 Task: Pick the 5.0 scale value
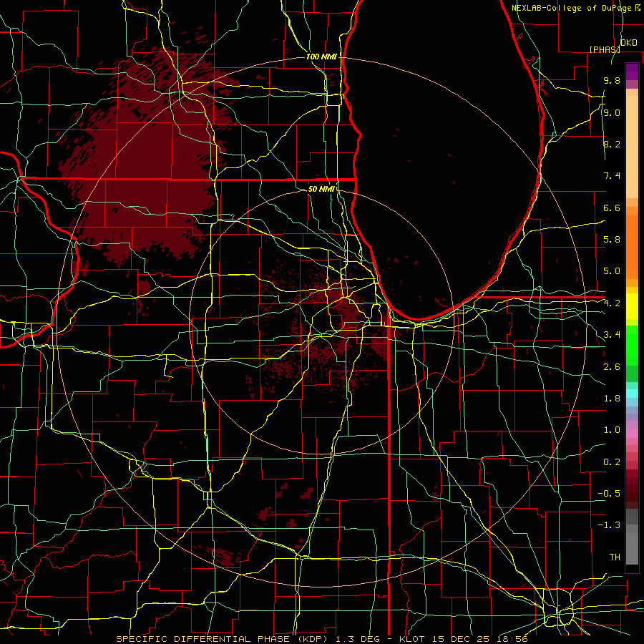tap(612, 271)
